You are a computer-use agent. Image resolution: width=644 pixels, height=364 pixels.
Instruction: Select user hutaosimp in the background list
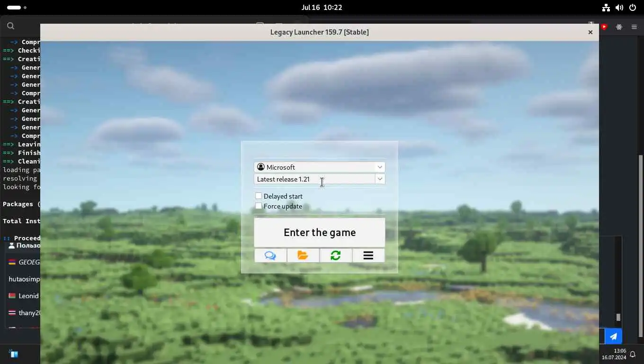[x=24, y=279]
